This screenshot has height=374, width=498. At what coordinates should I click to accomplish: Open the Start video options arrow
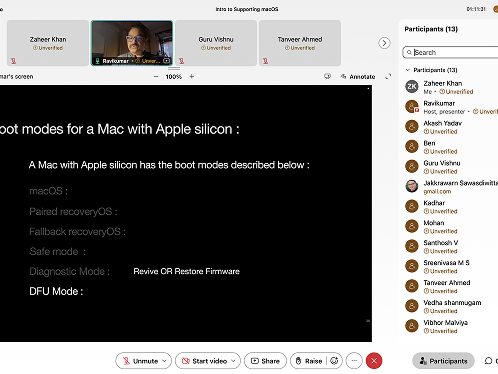(x=233, y=361)
